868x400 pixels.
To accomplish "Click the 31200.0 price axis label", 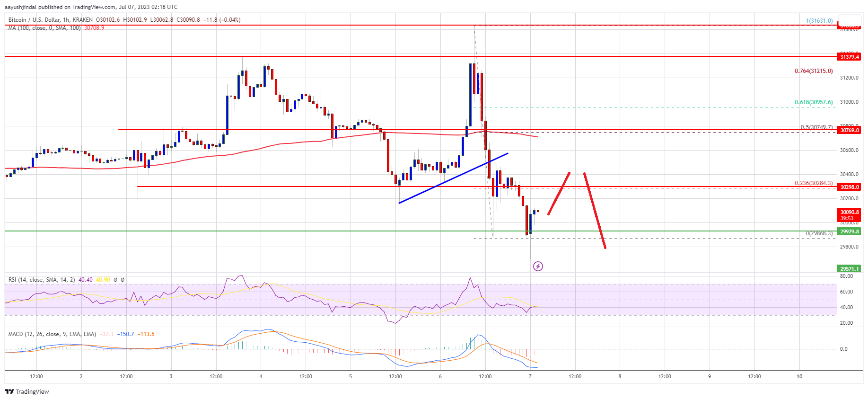I will 849,78.
